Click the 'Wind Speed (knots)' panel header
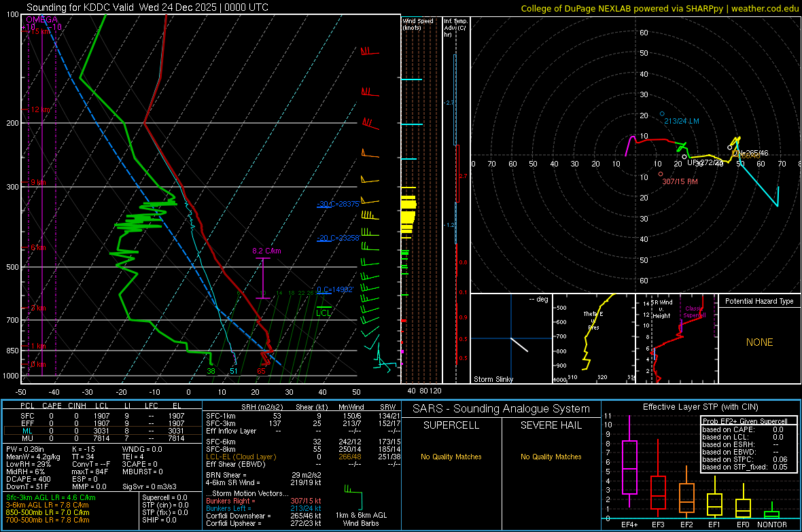This screenshot has height=532, width=802. [x=418, y=24]
